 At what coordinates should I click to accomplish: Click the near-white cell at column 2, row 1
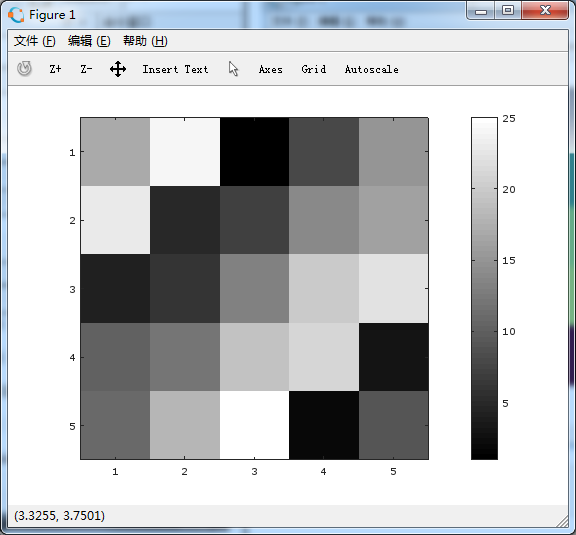(x=185, y=152)
